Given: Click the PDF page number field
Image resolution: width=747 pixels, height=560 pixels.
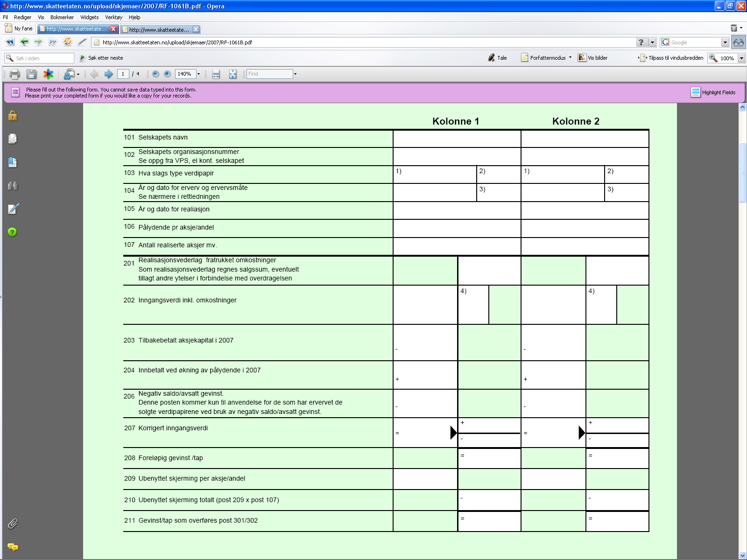Looking at the screenshot, I should [x=123, y=74].
